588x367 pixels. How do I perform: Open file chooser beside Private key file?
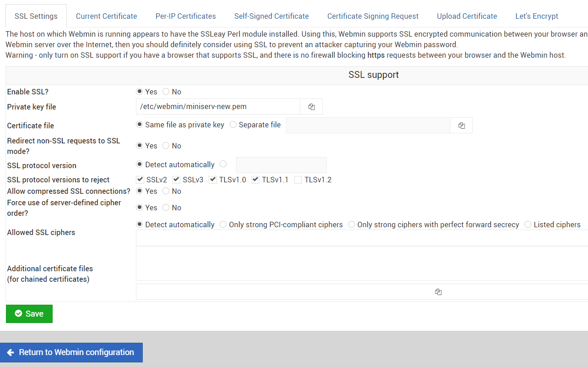[x=311, y=107]
